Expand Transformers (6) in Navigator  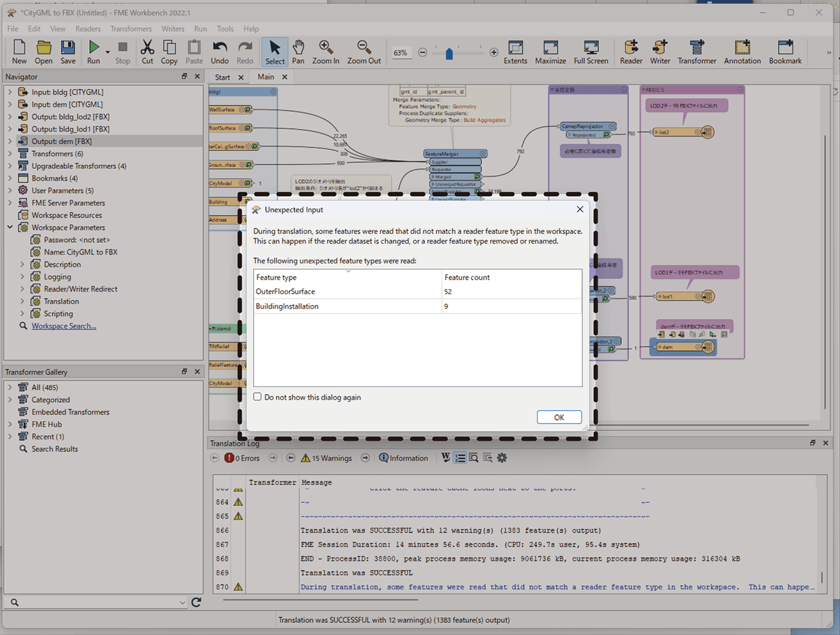click(9, 154)
